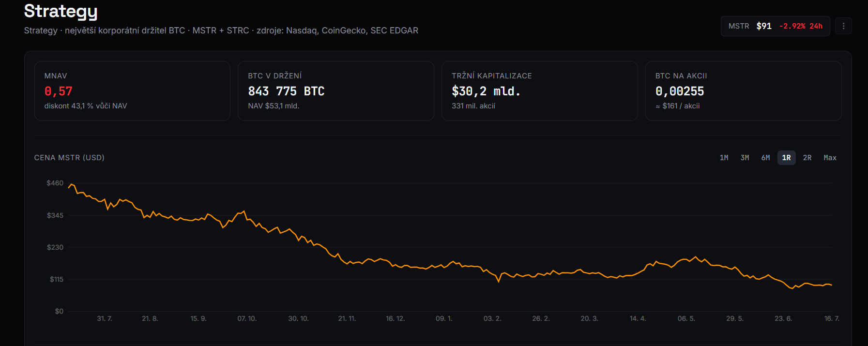This screenshot has height=346, width=868.
Task: Click the $460 y-axis label
Action: tap(55, 183)
